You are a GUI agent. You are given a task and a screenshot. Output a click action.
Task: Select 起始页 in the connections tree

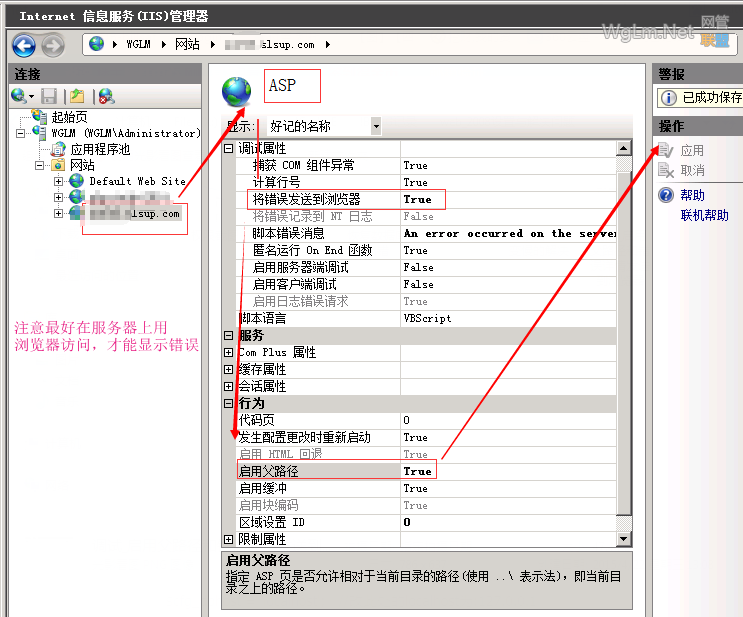click(x=69, y=117)
